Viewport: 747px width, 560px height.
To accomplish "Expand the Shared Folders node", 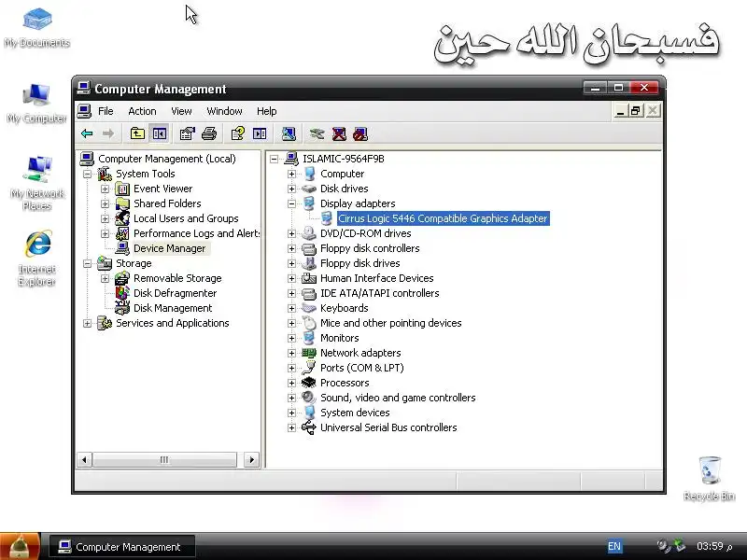I will point(105,203).
